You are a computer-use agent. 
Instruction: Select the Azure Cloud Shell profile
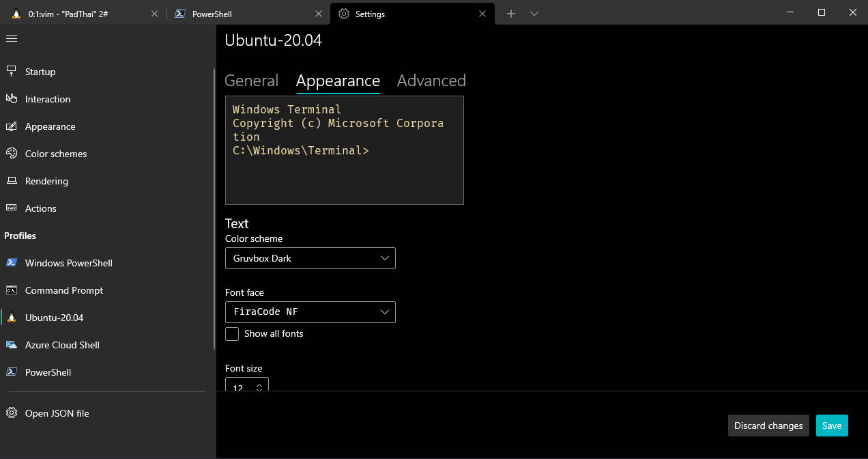(108, 345)
